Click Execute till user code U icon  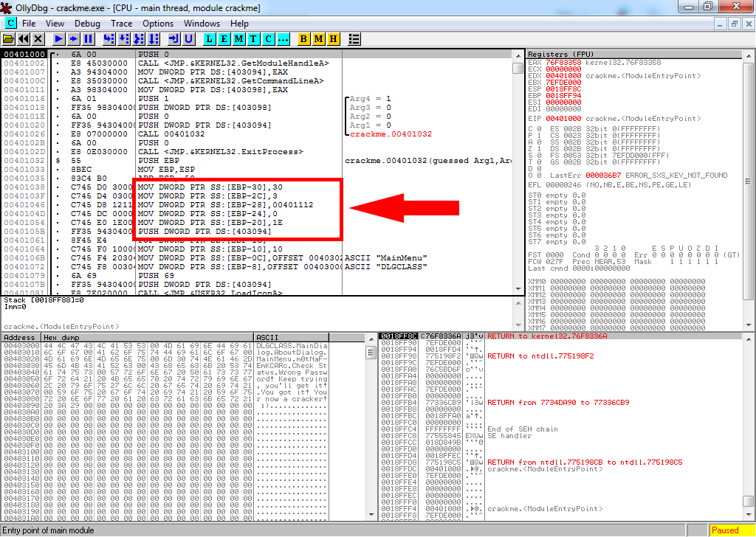pyautogui.click(x=189, y=38)
